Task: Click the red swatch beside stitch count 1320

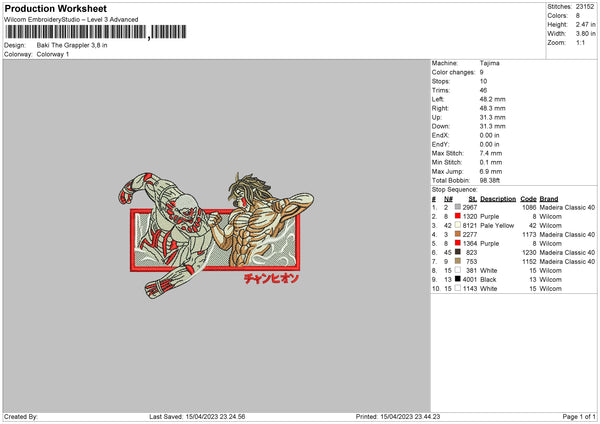Action: (x=458, y=216)
